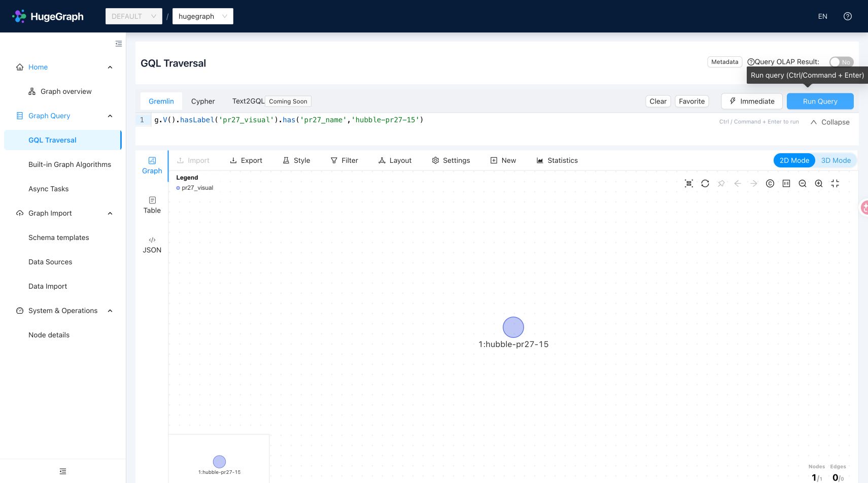Image resolution: width=868 pixels, height=483 pixels.
Task: Open the Filter panel
Action: click(x=344, y=160)
